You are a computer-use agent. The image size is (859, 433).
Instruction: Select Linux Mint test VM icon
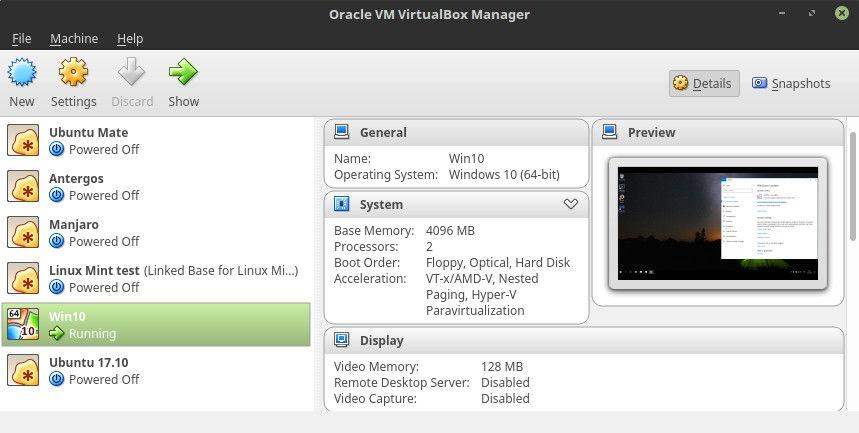pos(23,278)
